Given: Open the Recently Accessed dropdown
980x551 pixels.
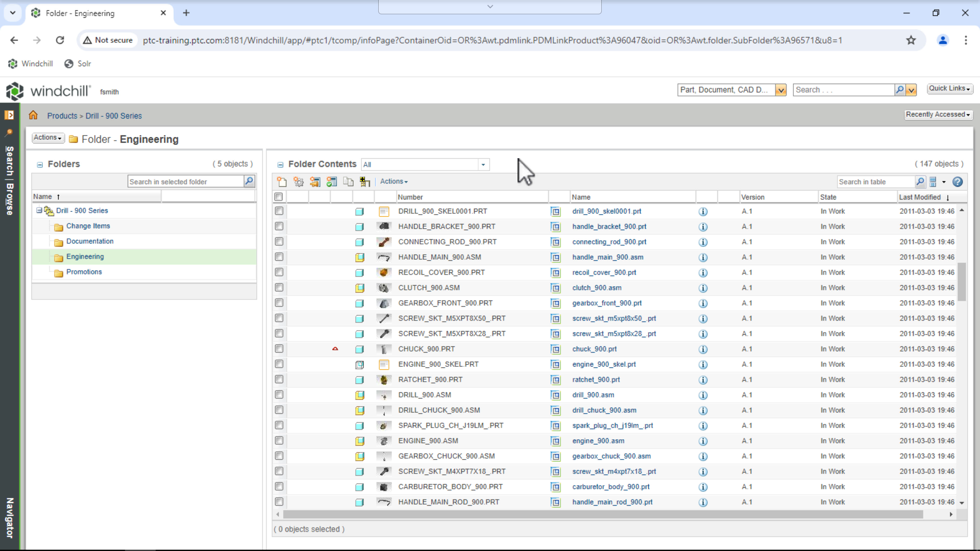Looking at the screenshot, I should (938, 115).
